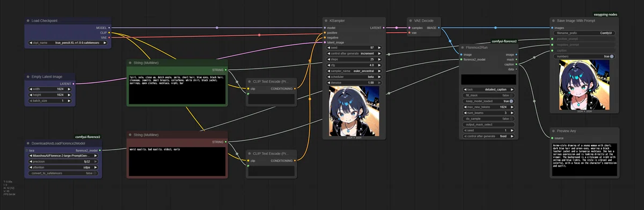Click the KSampler preview image
Screen dimensions: 644x210
354,111
